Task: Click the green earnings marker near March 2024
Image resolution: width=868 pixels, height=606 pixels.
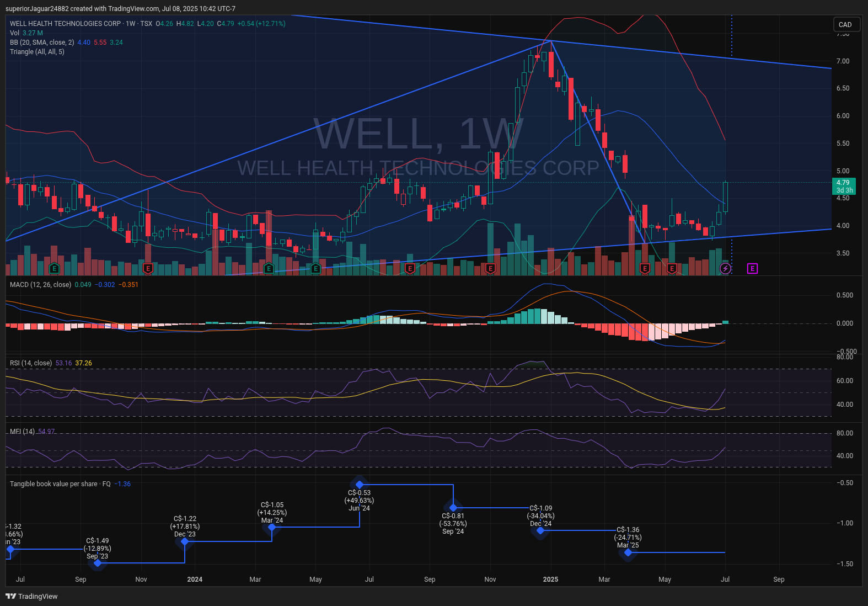Action: [269, 269]
